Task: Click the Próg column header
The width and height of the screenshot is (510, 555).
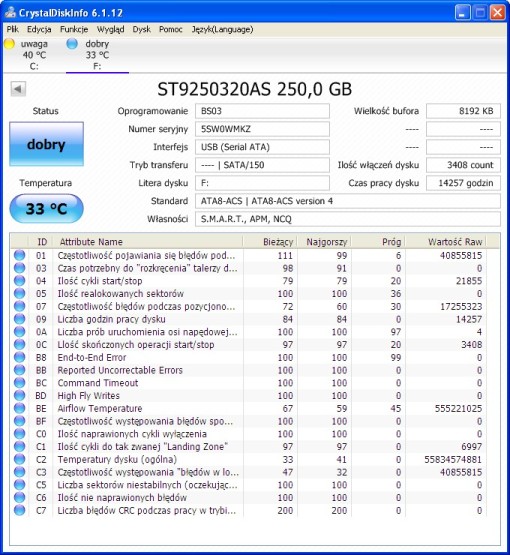Action: [x=378, y=242]
